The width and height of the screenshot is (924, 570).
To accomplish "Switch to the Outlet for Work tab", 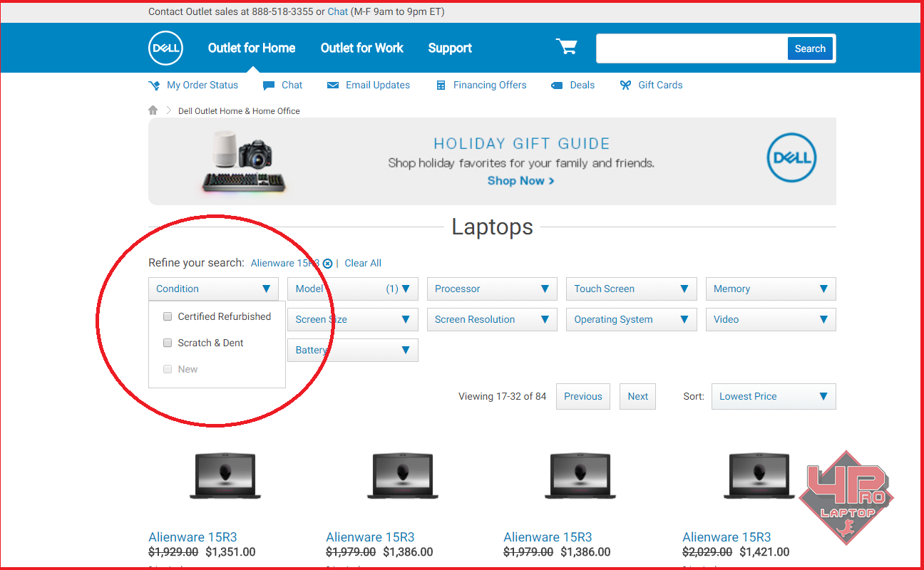I will tap(362, 48).
